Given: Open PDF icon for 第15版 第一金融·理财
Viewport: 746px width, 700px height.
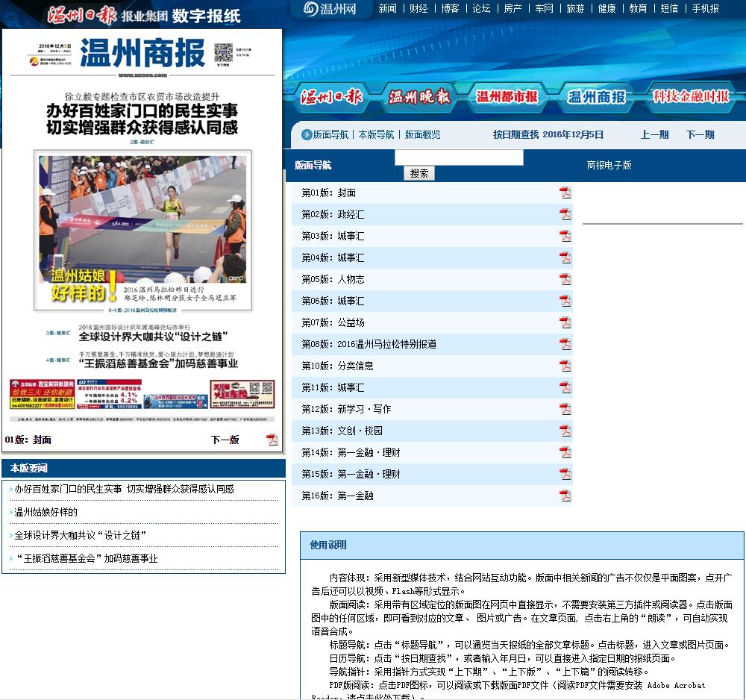Looking at the screenshot, I should coord(565,474).
